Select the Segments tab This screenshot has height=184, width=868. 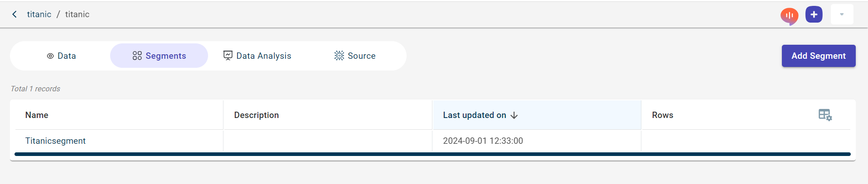pos(159,56)
